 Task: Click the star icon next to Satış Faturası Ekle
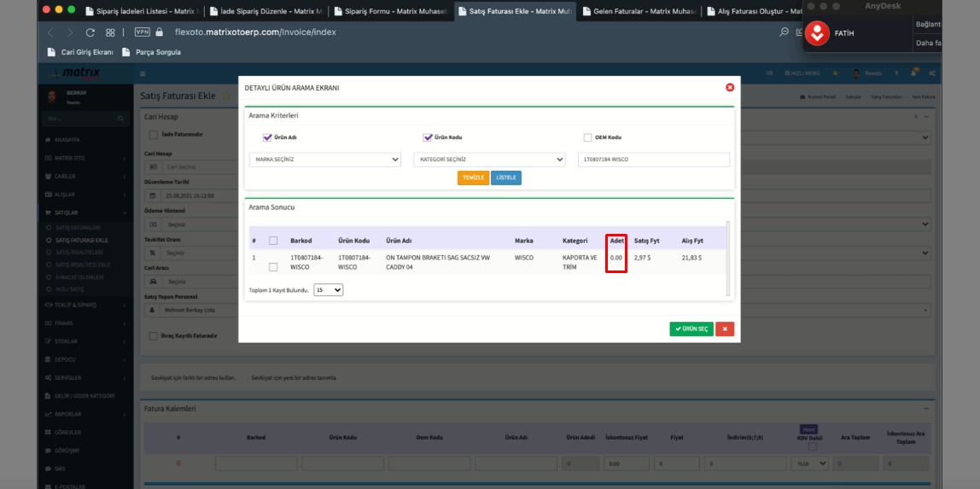[226, 96]
